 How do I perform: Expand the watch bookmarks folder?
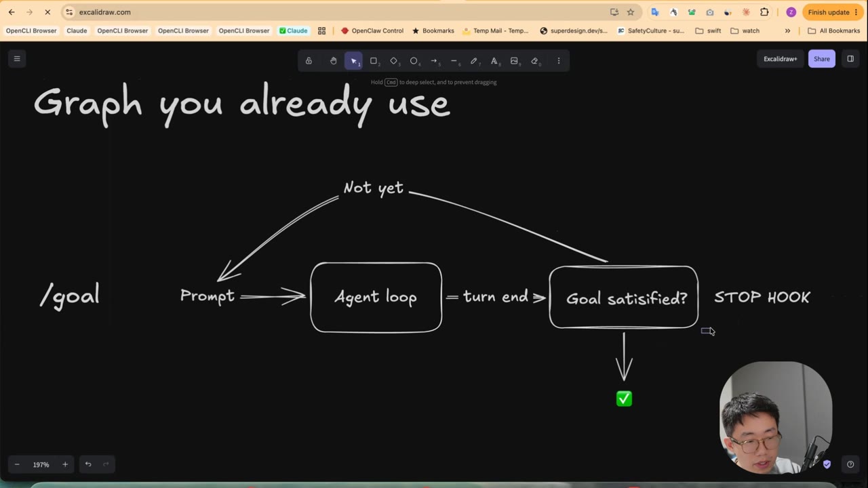point(745,30)
